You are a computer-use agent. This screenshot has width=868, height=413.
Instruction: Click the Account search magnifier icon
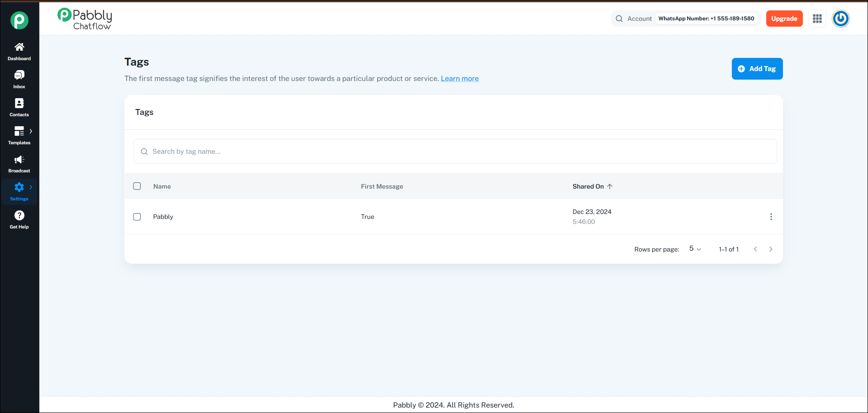click(619, 19)
